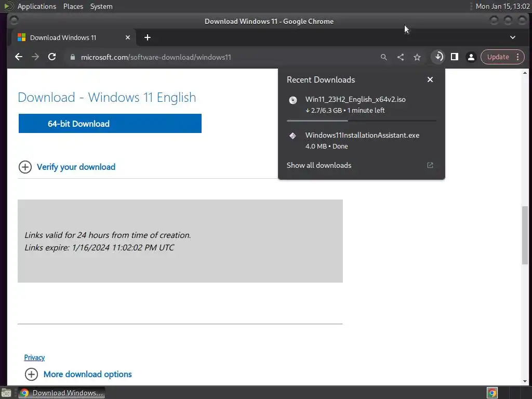532x399 pixels.
Task: Select the Download Windows 11 tab
Action: (74, 37)
